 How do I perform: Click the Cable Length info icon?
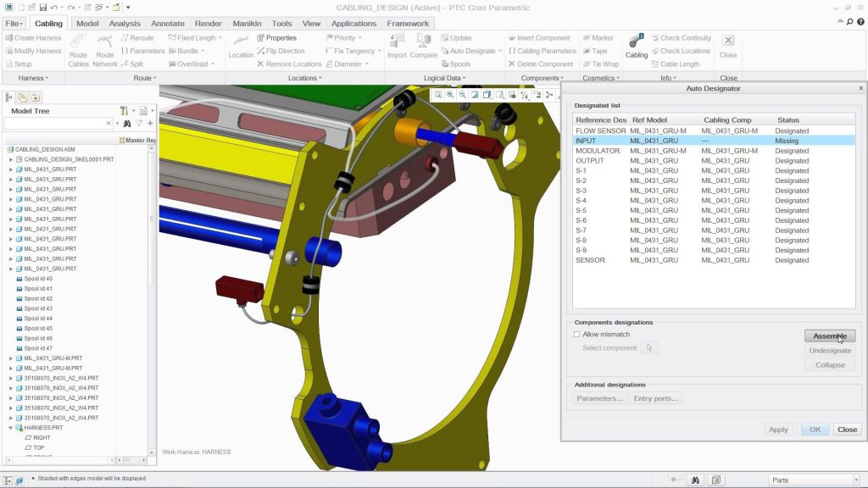pos(674,64)
